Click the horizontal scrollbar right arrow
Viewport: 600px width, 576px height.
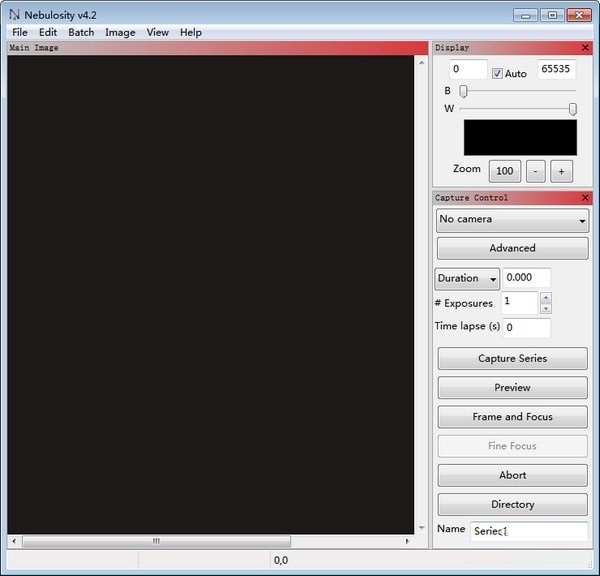(407, 541)
